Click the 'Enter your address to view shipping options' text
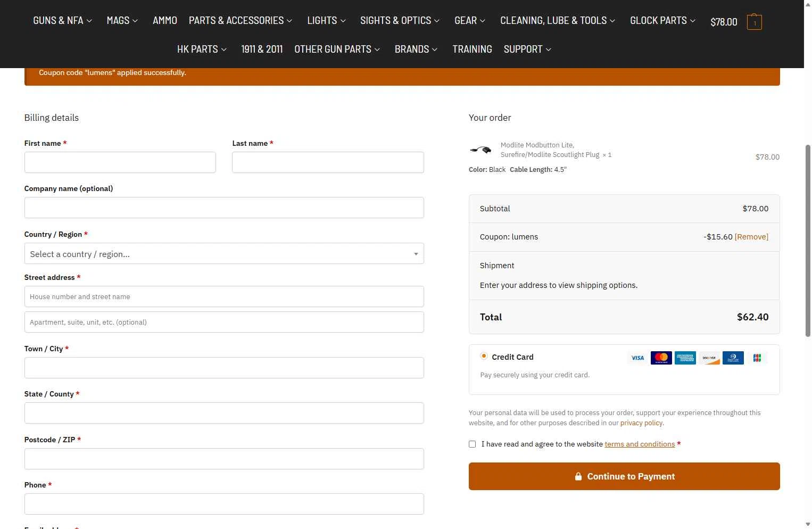812x529 pixels. [x=559, y=285]
